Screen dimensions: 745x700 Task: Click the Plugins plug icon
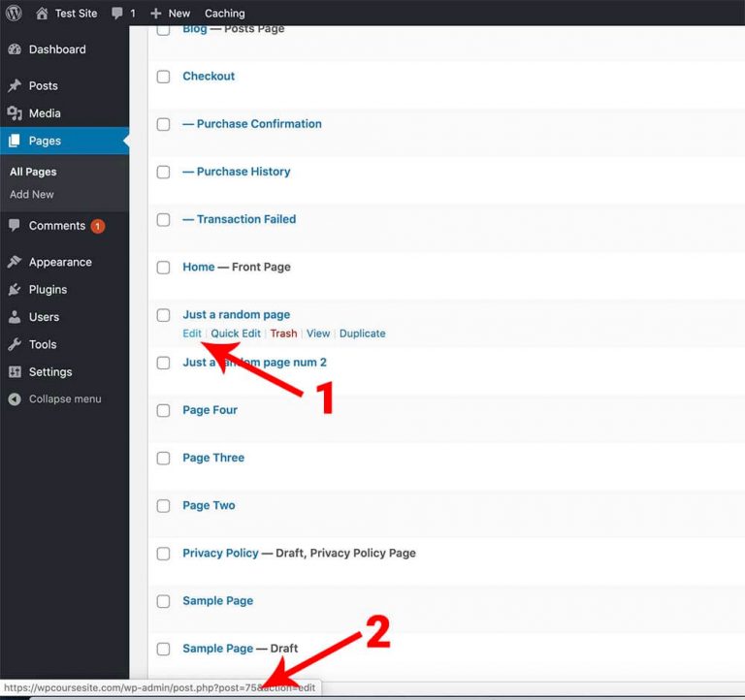15,289
